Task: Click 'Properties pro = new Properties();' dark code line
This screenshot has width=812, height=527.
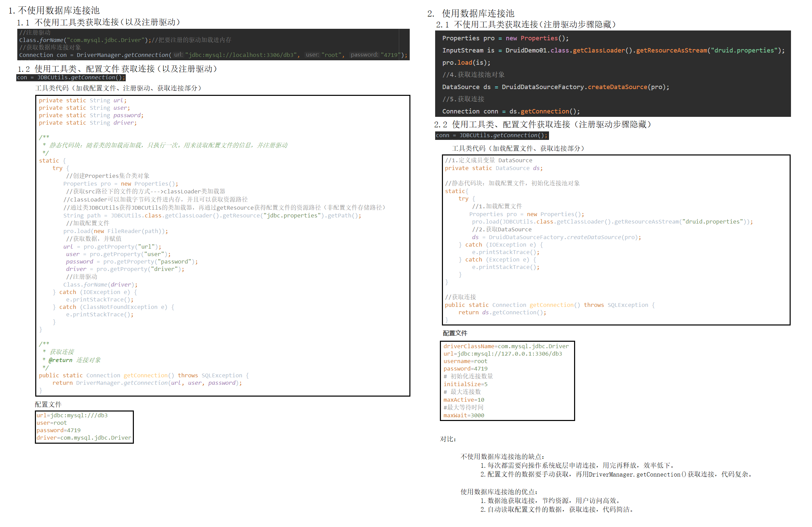Action: pyautogui.click(x=506, y=39)
